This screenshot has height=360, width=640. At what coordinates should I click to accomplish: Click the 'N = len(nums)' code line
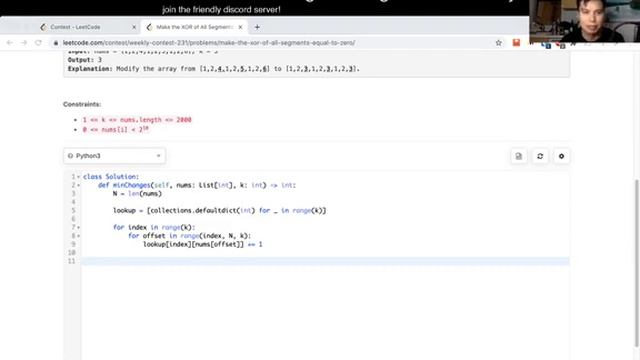[x=138, y=193]
